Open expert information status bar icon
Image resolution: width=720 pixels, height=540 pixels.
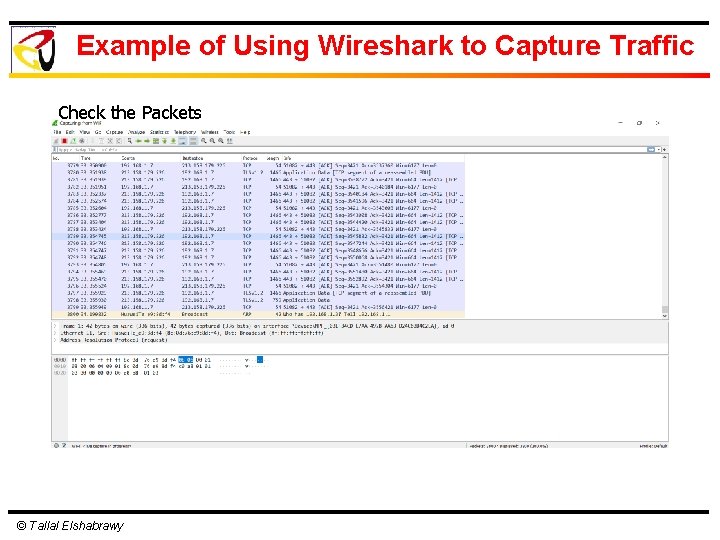click(x=56, y=445)
